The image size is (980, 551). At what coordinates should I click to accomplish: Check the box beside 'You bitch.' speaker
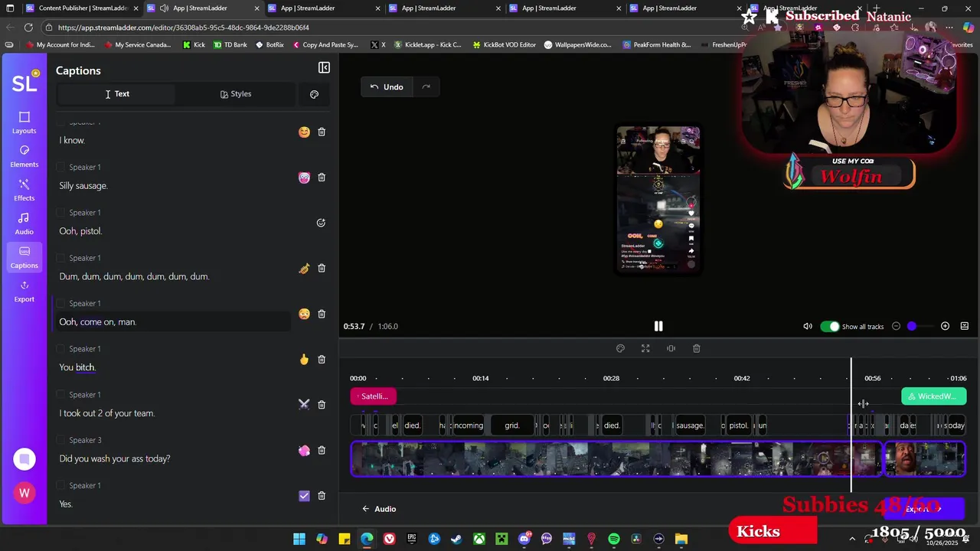(61, 349)
